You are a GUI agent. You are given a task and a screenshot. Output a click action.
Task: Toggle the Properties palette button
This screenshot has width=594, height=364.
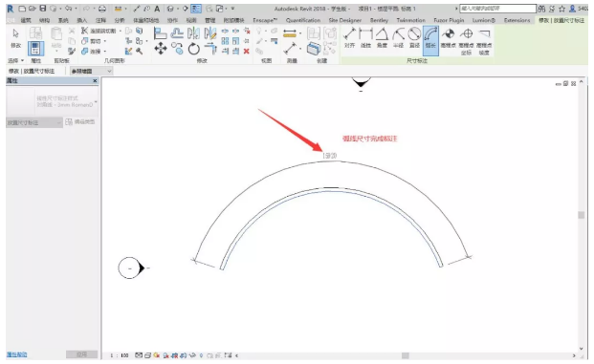35,49
